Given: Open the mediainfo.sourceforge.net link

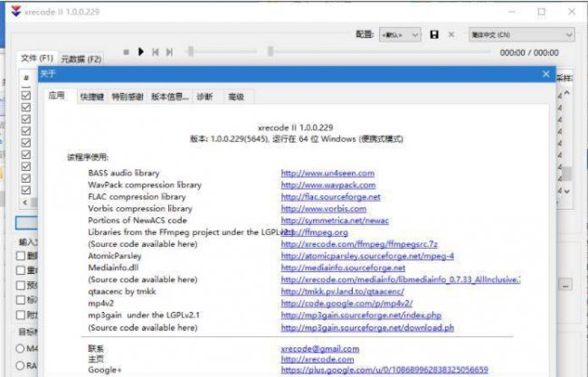Looking at the screenshot, I should tap(343, 268).
